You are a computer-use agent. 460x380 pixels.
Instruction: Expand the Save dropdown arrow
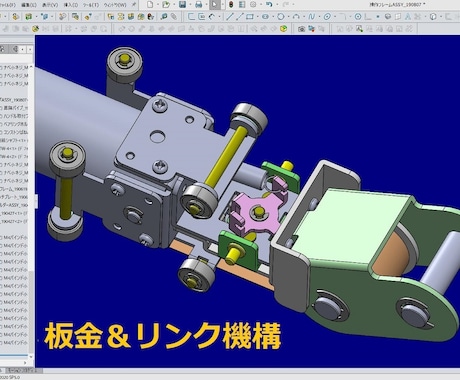190,5
